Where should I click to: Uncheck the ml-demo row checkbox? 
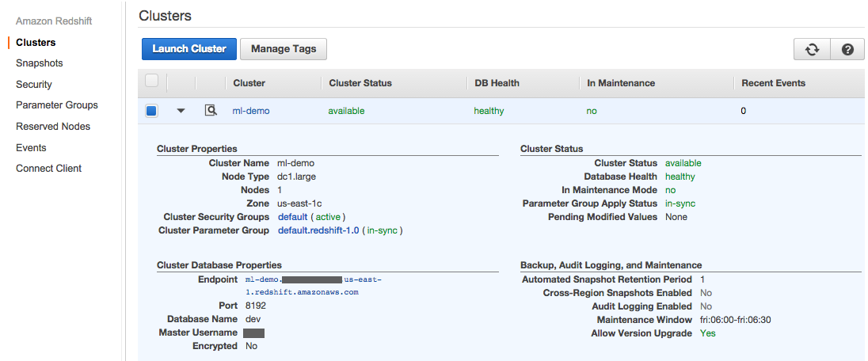pyautogui.click(x=152, y=111)
